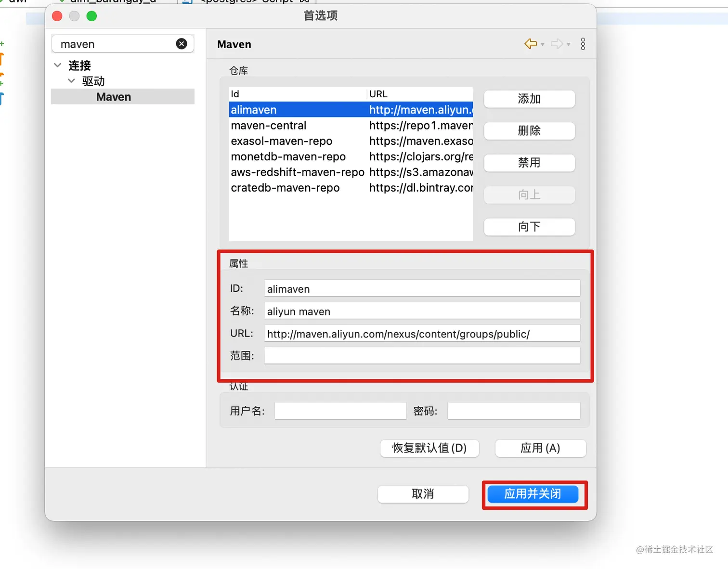The width and height of the screenshot is (728, 569).
Task: Select the monetdb-maven-repo row
Action: click(351, 156)
